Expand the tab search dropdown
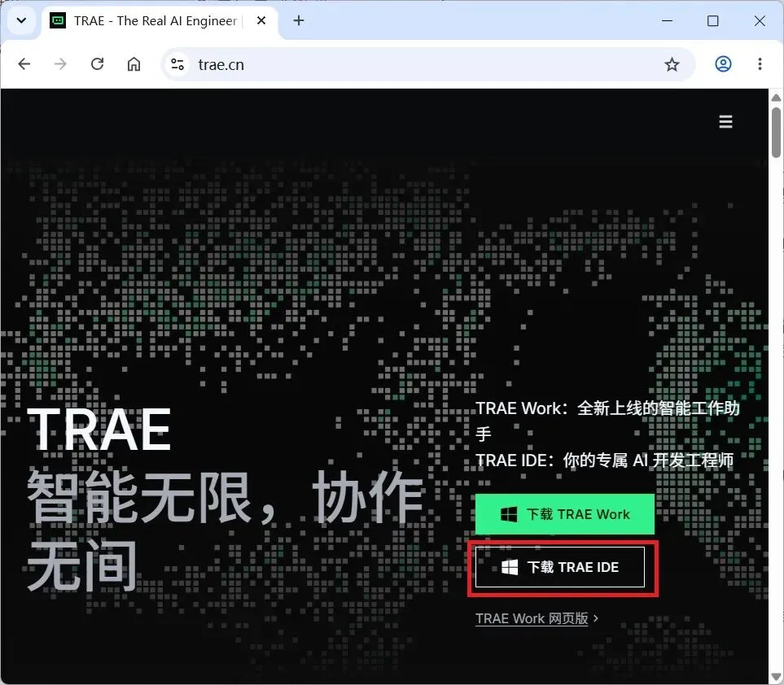 [x=21, y=20]
